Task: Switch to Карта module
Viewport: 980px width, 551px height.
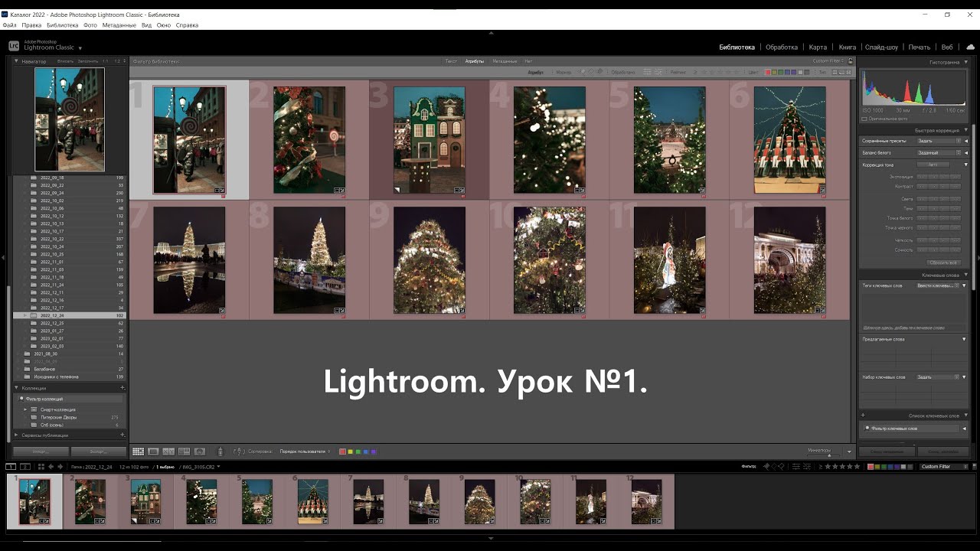Action: pos(818,47)
